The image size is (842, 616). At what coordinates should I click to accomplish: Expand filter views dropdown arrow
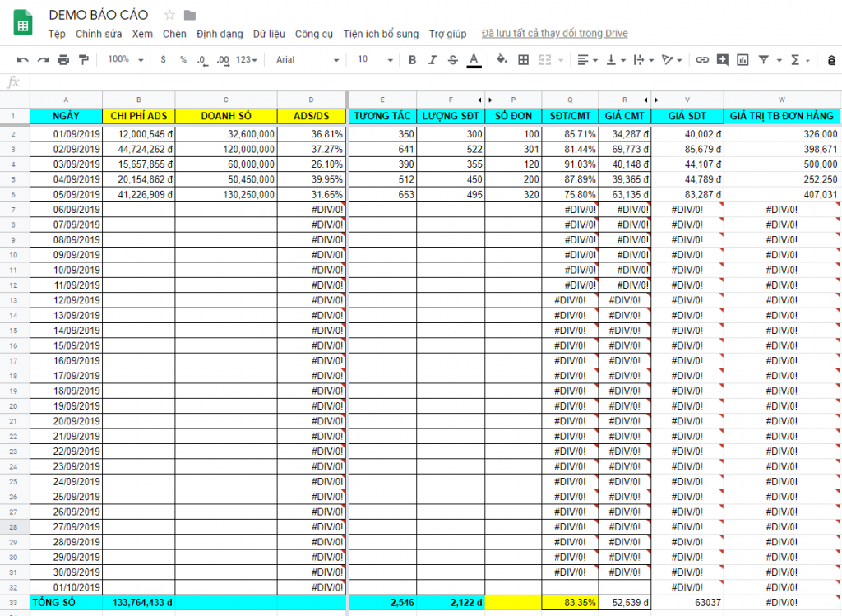[x=780, y=60]
